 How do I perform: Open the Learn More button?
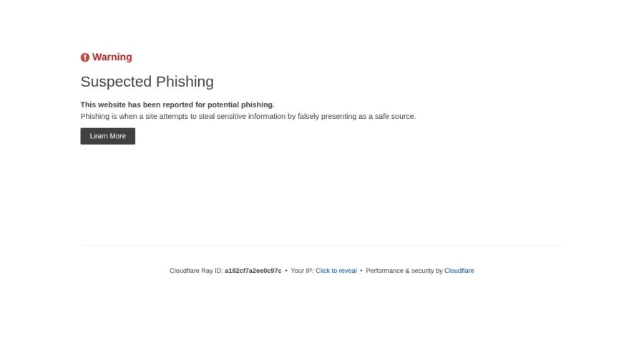pos(107,136)
